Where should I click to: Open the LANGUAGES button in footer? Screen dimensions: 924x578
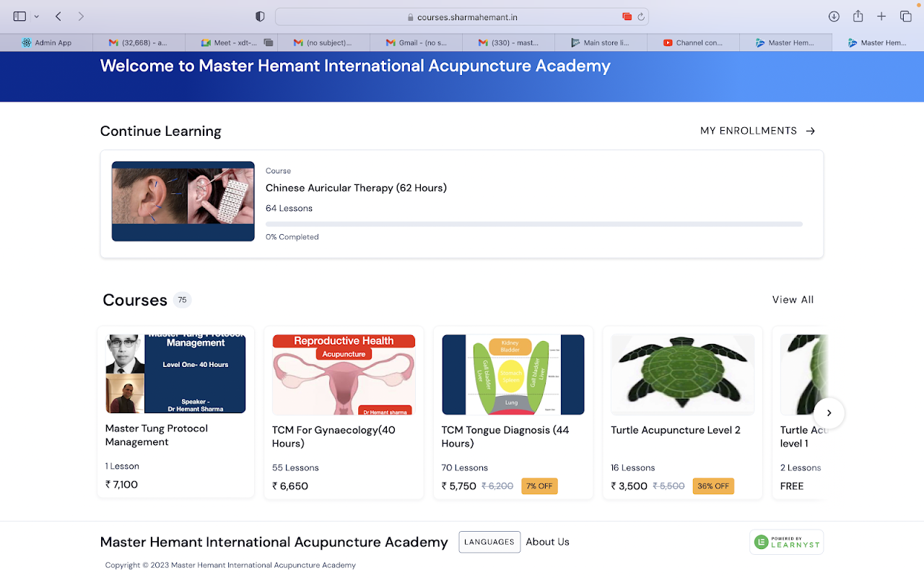pyautogui.click(x=489, y=542)
